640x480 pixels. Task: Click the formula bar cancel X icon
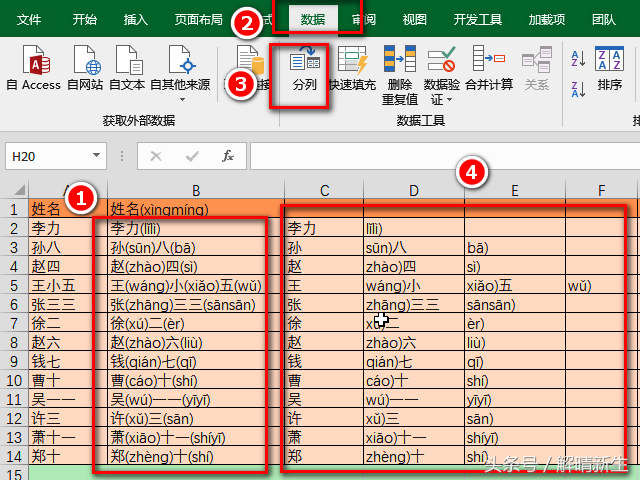click(x=156, y=156)
